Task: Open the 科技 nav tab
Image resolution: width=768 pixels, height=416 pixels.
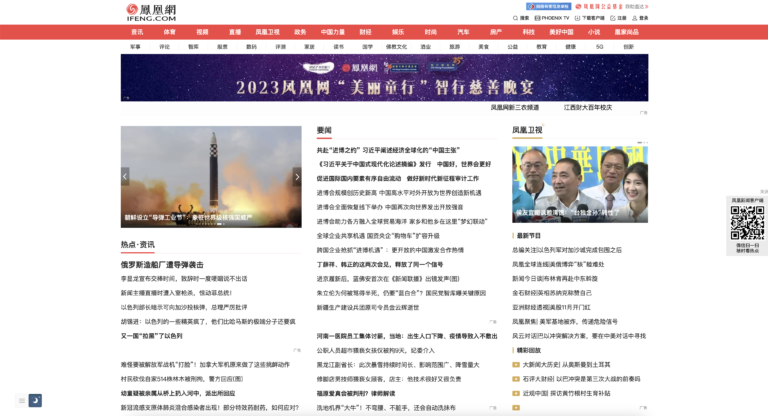Action: [528, 32]
